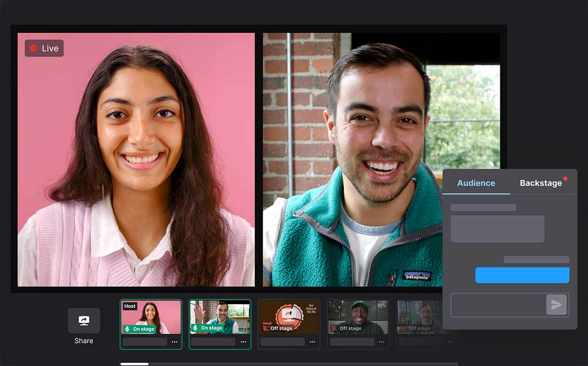
Task: Open more options on the Host thumbnail
Action: pos(174,341)
